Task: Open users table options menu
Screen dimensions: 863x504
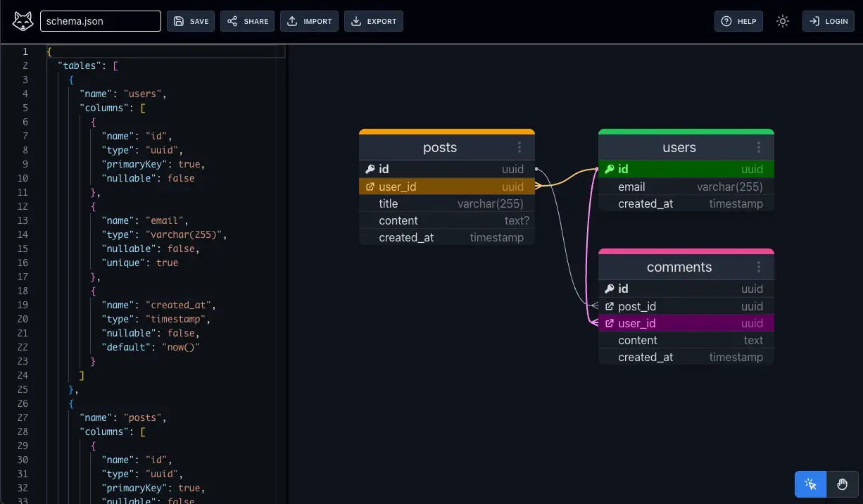Action: click(759, 147)
